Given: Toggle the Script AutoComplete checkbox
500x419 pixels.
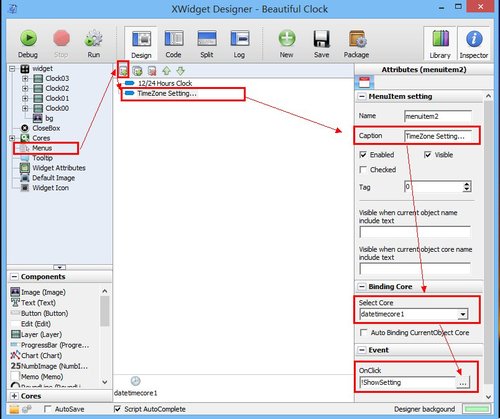Looking at the screenshot, I should tap(117, 409).
